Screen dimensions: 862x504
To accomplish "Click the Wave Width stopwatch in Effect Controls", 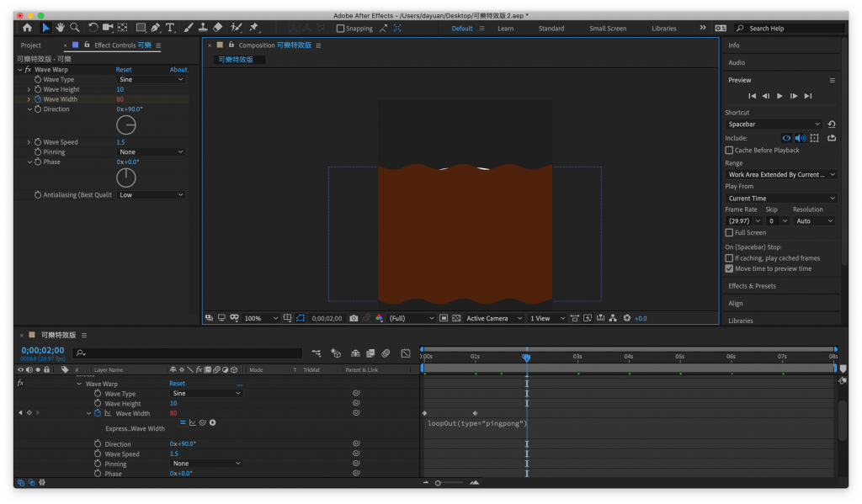I will pos(38,99).
